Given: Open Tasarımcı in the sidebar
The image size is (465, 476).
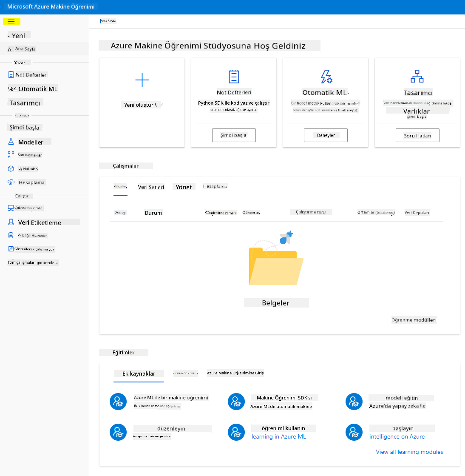Looking at the screenshot, I should tap(25, 103).
